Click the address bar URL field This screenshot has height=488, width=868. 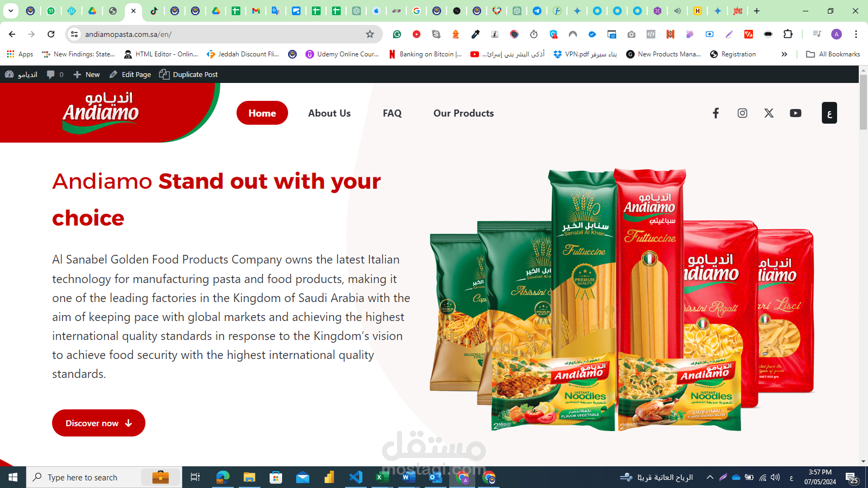222,34
